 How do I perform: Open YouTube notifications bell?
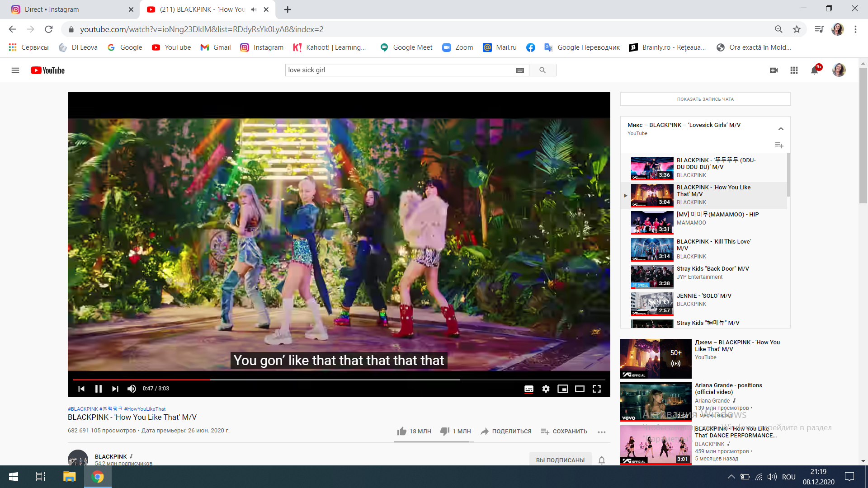[x=815, y=70]
